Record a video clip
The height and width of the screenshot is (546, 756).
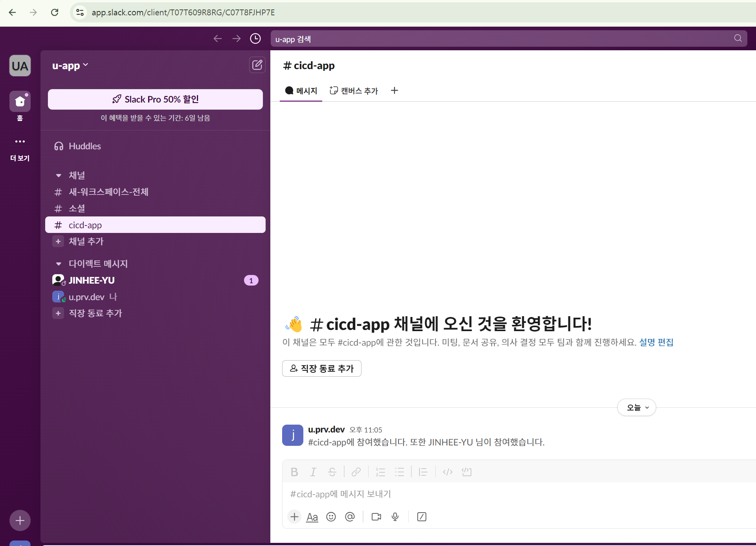(376, 517)
